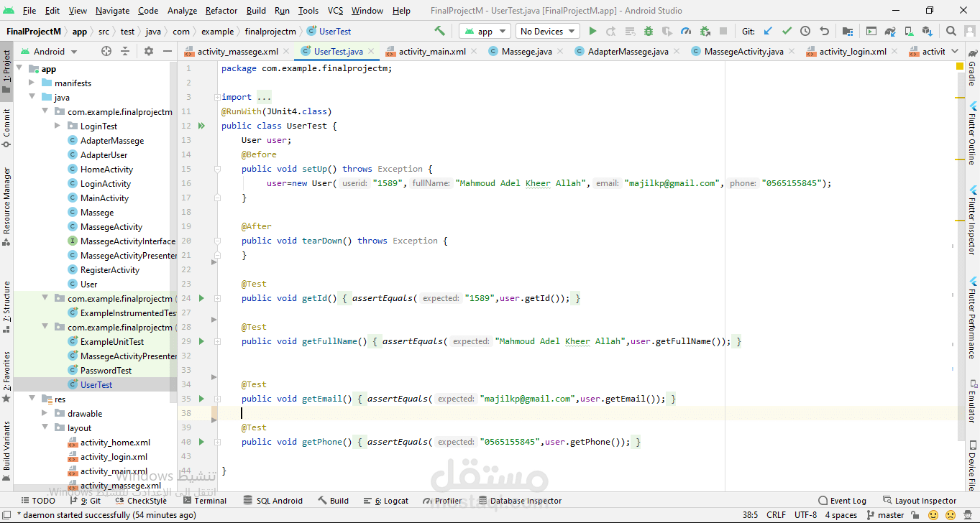Click the gray Stop square icon
980x523 pixels.
coord(723,31)
